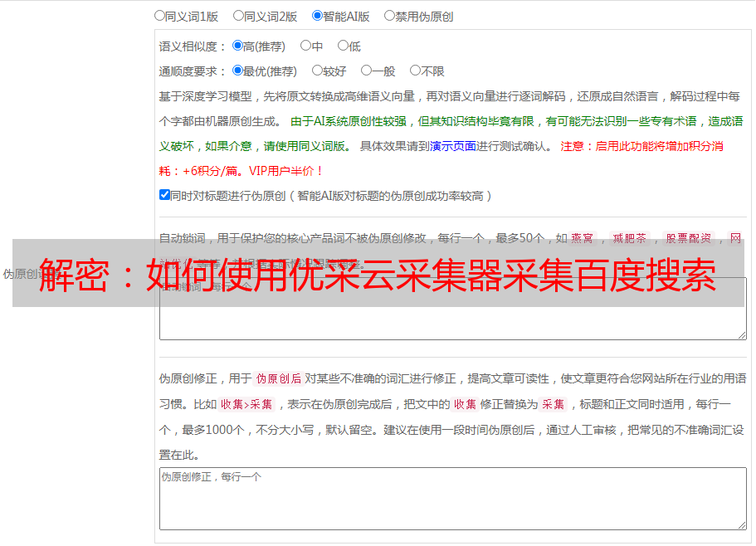Set 通顺度要求 to 最优(推荐)
This screenshot has height=546, width=756.
coord(237,71)
